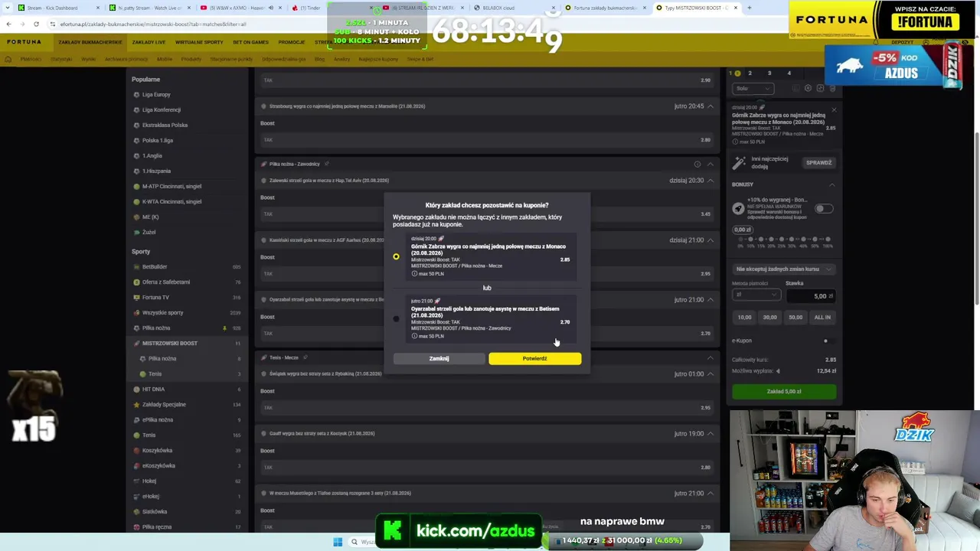This screenshot has width=980, height=551.
Task: Collapse the Świątek wygra bez straty seta row
Action: (x=710, y=374)
